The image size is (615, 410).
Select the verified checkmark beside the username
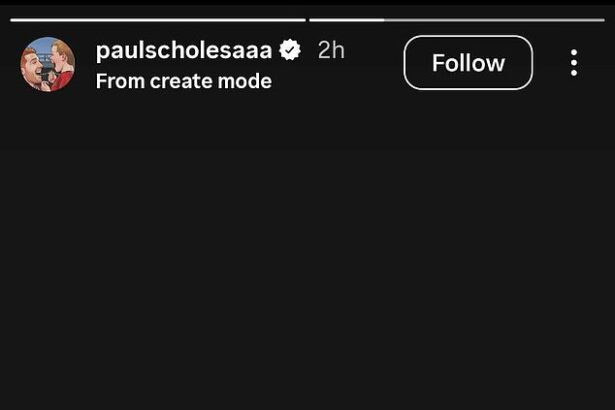(x=291, y=50)
